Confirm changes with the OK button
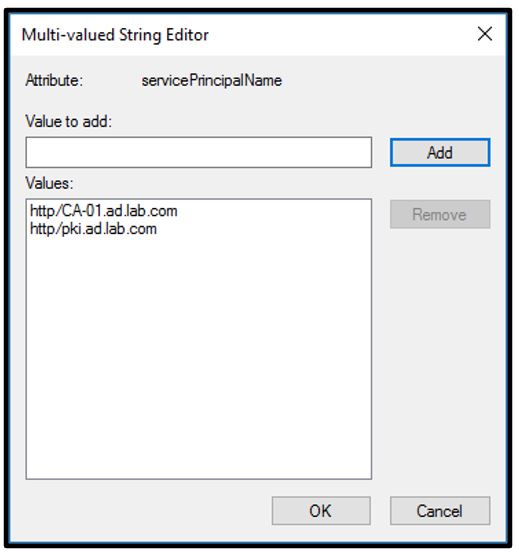 [321, 511]
